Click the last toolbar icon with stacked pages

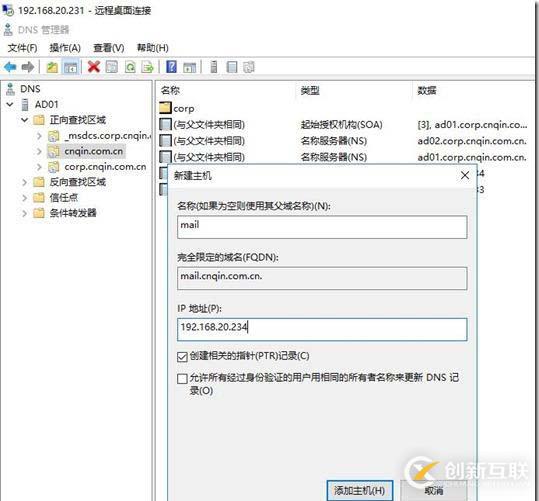point(249,67)
